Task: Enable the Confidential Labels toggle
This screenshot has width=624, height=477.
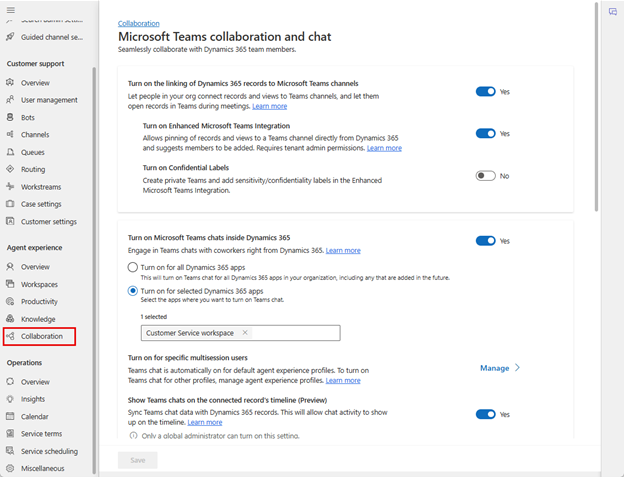Action: pyautogui.click(x=486, y=175)
